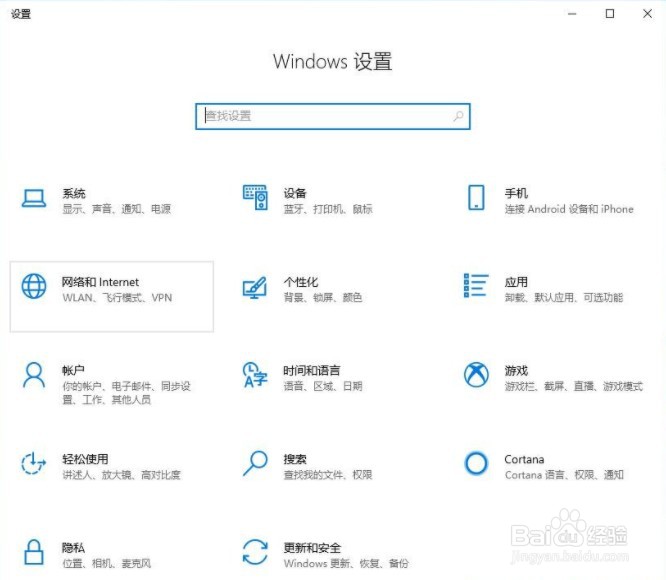Viewport: 666px width, 580px height.
Task: Select the 更新和安全 heading
Action: [x=312, y=548]
